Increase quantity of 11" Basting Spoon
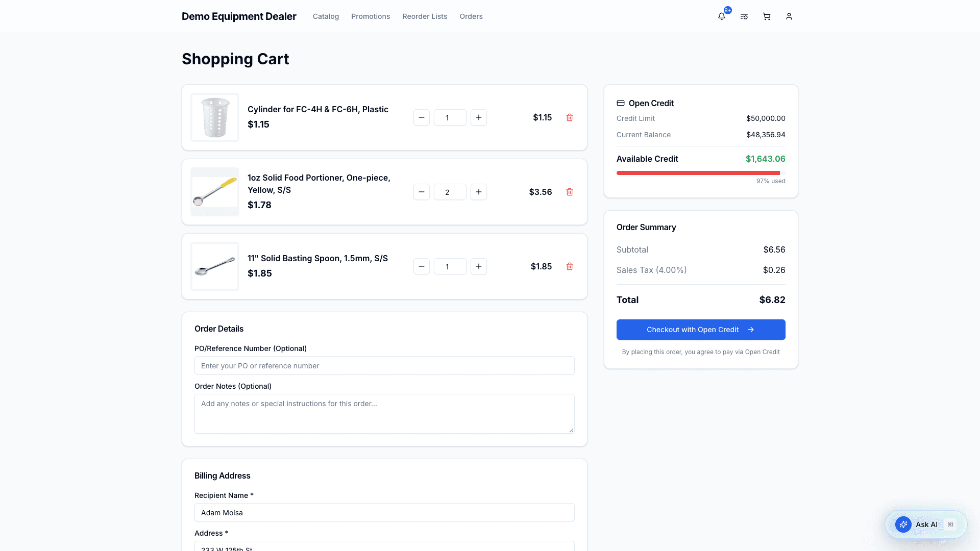The width and height of the screenshot is (980, 551). 479,266
